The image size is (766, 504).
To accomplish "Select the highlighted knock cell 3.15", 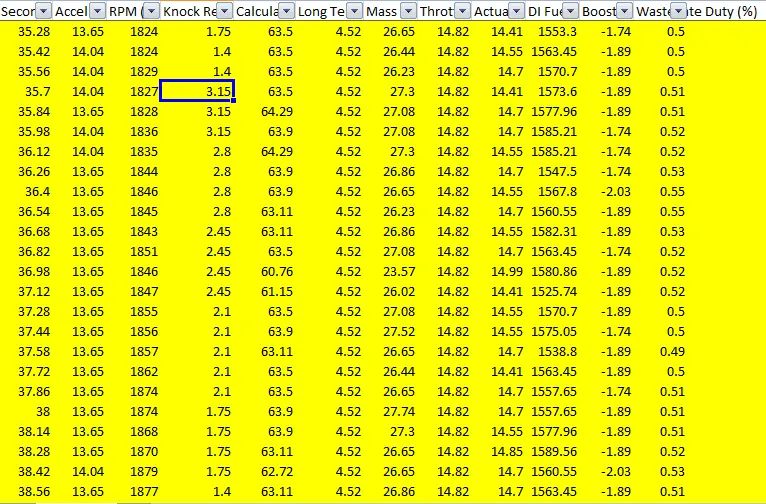I will (197, 91).
